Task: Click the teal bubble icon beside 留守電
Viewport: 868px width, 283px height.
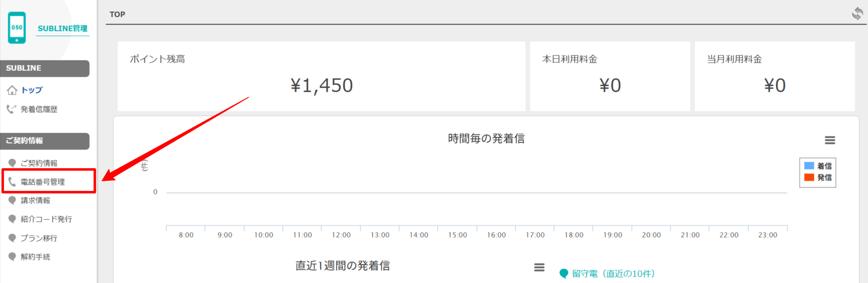Action: pyautogui.click(x=564, y=273)
